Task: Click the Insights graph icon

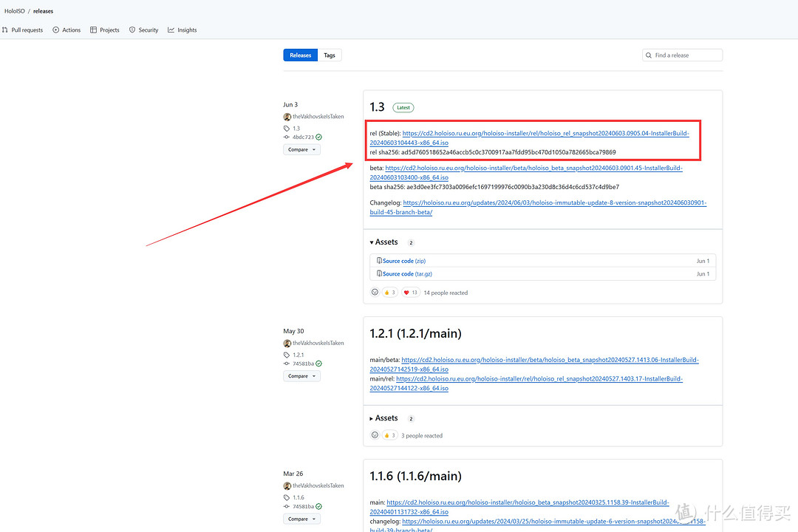Action: click(171, 30)
